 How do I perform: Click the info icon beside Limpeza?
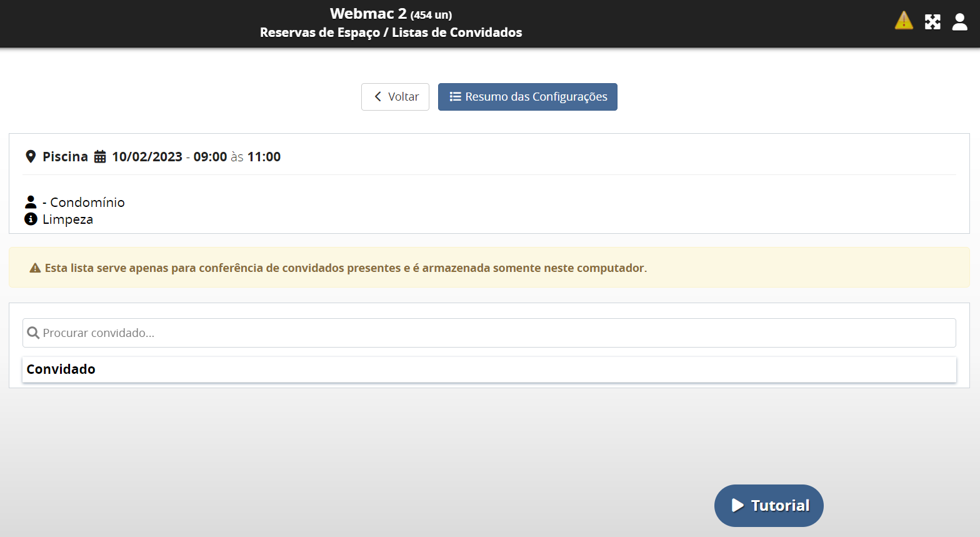click(x=31, y=219)
